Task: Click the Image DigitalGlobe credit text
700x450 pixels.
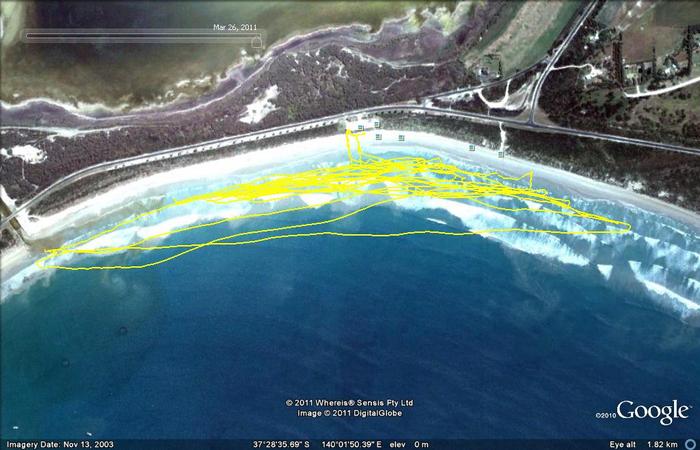Action: 349,412
